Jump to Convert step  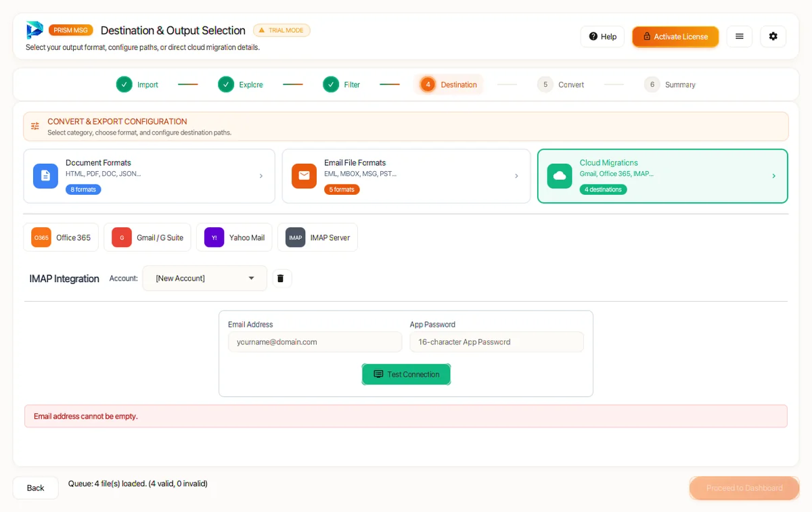pyautogui.click(x=561, y=85)
